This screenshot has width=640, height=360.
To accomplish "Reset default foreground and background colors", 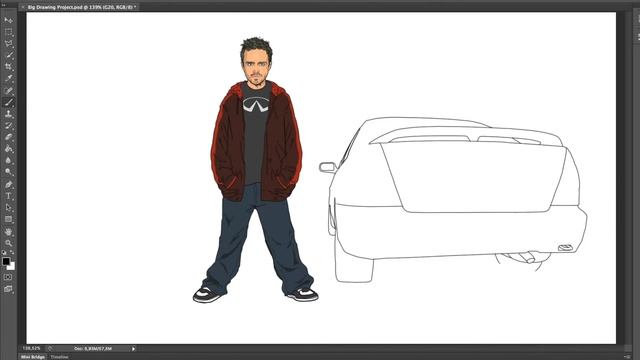I will click(x=4, y=253).
